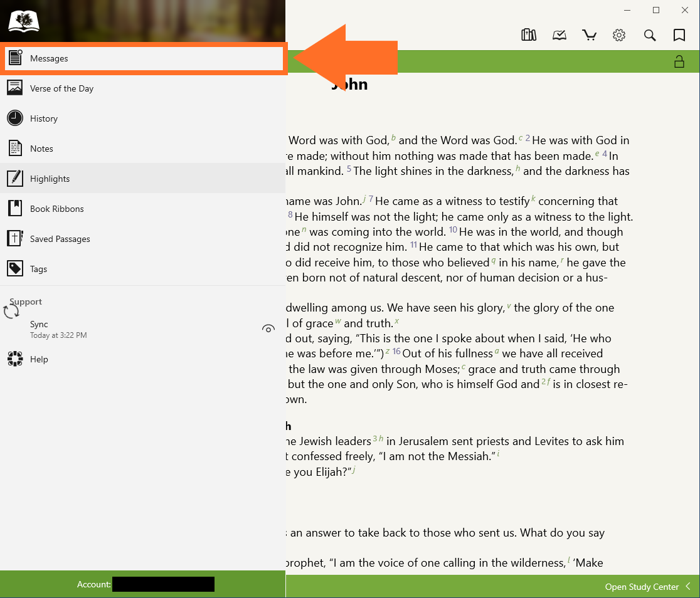This screenshot has height=598, width=700.
Task: Click footnote h after "in the darkness"
Action: pyautogui.click(x=518, y=168)
